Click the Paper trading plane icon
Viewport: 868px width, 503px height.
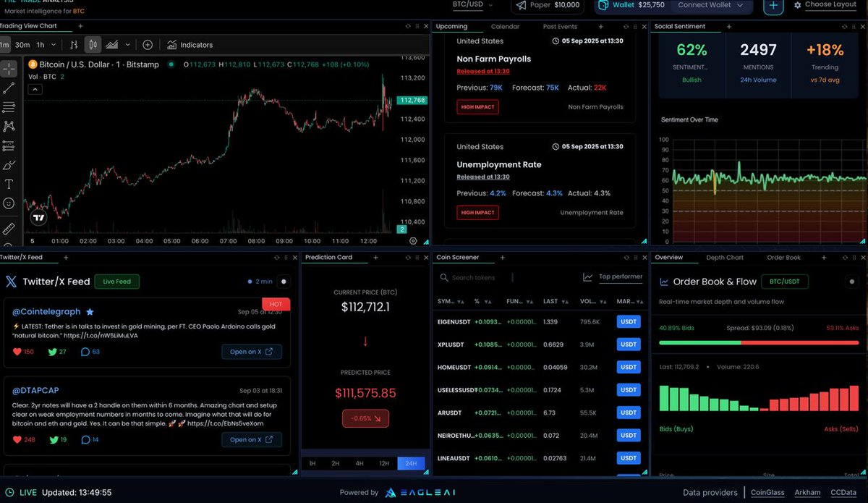(x=521, y=5)
